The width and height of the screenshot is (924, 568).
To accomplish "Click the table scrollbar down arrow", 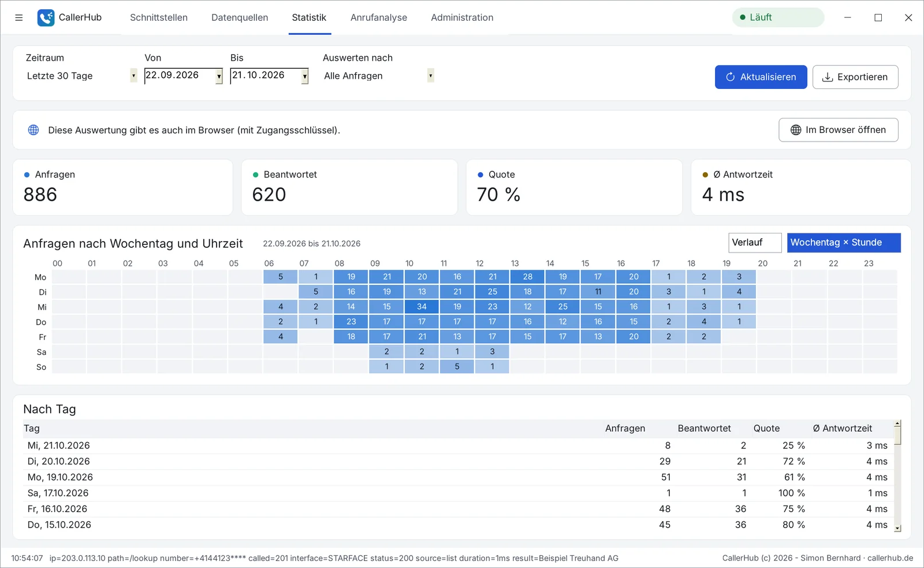I will tap(897, 528).
